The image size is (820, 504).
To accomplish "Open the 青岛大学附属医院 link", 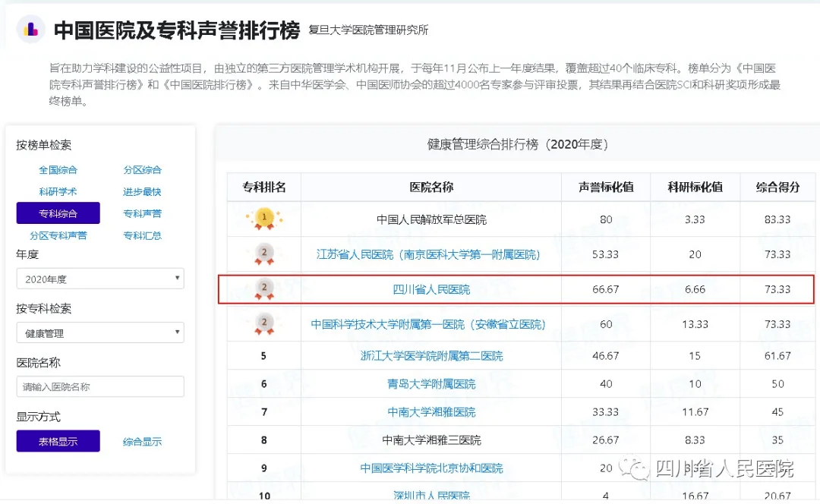I will click(x=431, y=384).
